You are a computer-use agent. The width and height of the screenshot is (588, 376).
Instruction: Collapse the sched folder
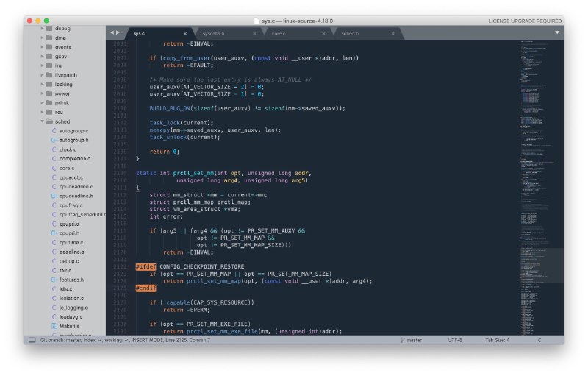40,121
